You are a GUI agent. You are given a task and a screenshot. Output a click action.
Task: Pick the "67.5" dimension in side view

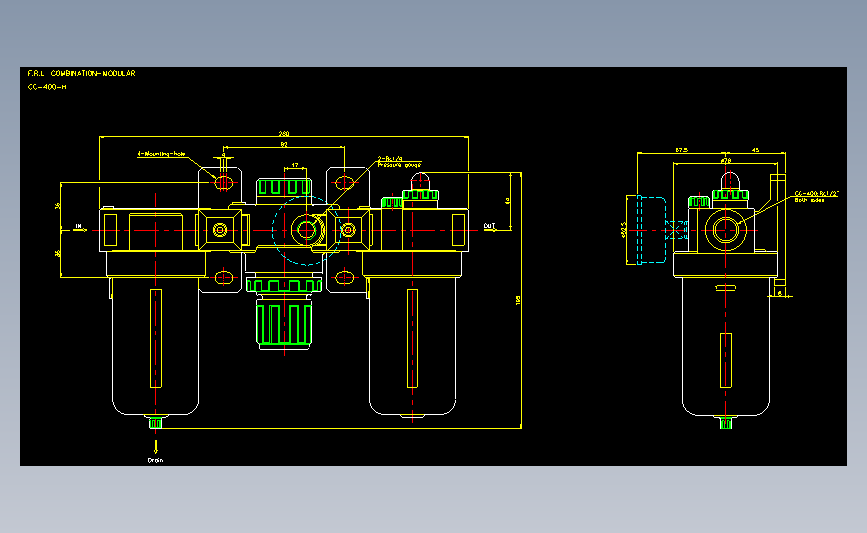pos(682,150)
